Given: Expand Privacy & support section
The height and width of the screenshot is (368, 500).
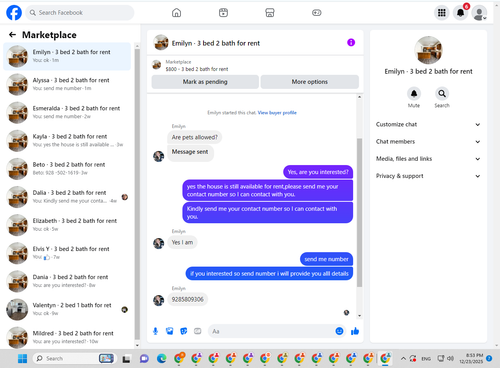Looking at the screenshot, I should click(428, 176).
